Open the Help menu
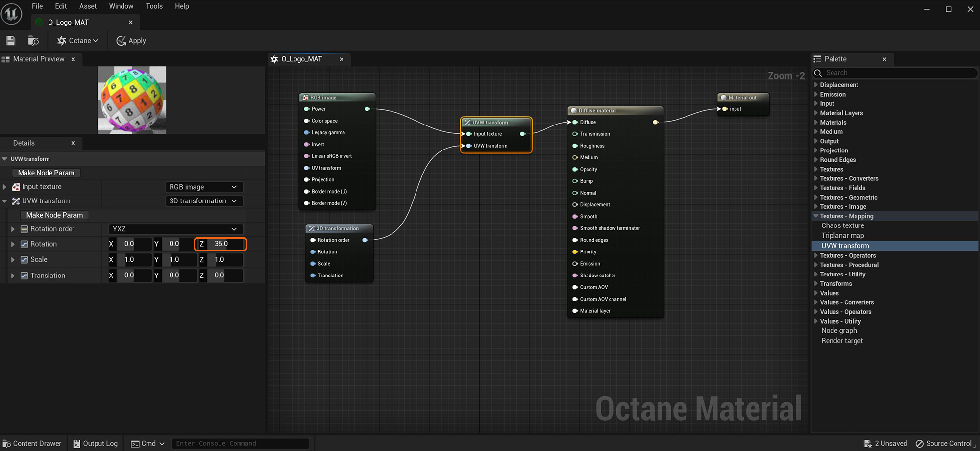The image size is (980, 451). point(182,6)
